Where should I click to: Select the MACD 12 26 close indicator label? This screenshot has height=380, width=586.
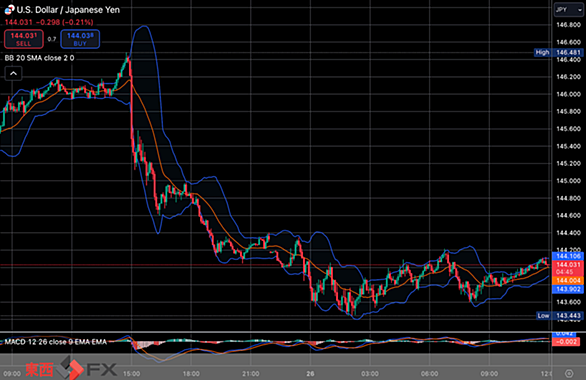point(55,342)
